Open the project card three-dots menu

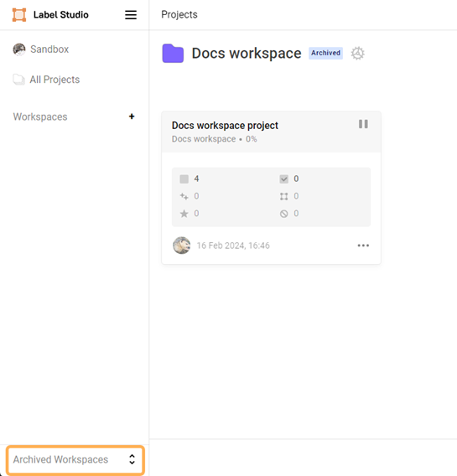(363, 246)
